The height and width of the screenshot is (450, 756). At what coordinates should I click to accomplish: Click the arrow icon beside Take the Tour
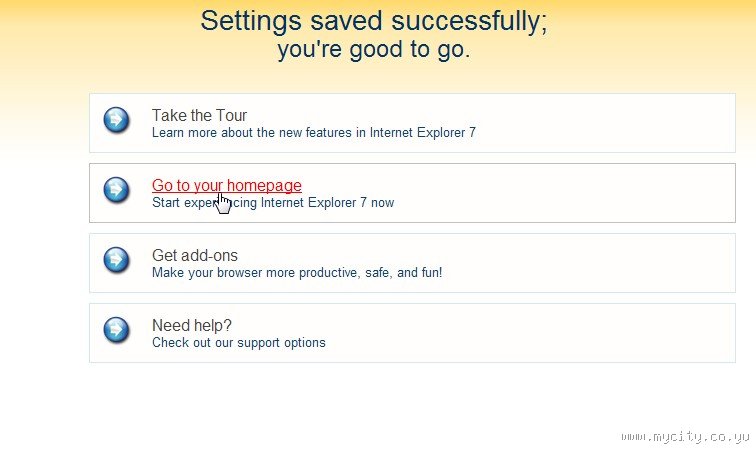pos(117,120)
